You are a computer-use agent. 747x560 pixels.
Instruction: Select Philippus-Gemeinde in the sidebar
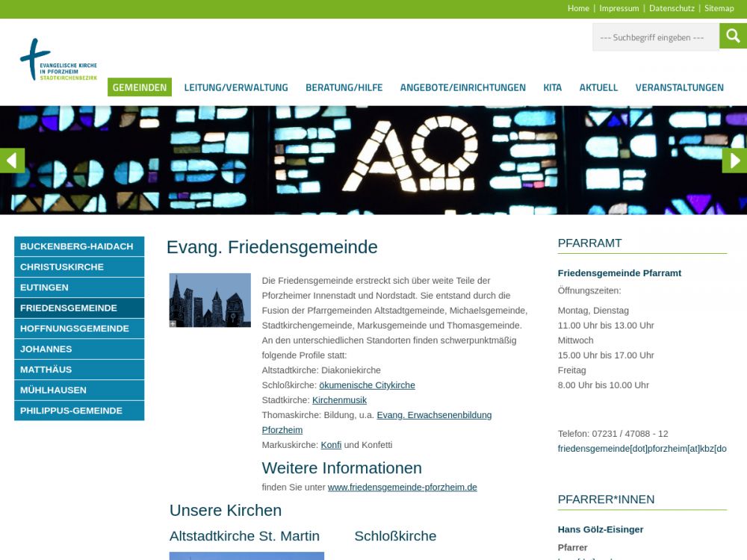[78, 411]
